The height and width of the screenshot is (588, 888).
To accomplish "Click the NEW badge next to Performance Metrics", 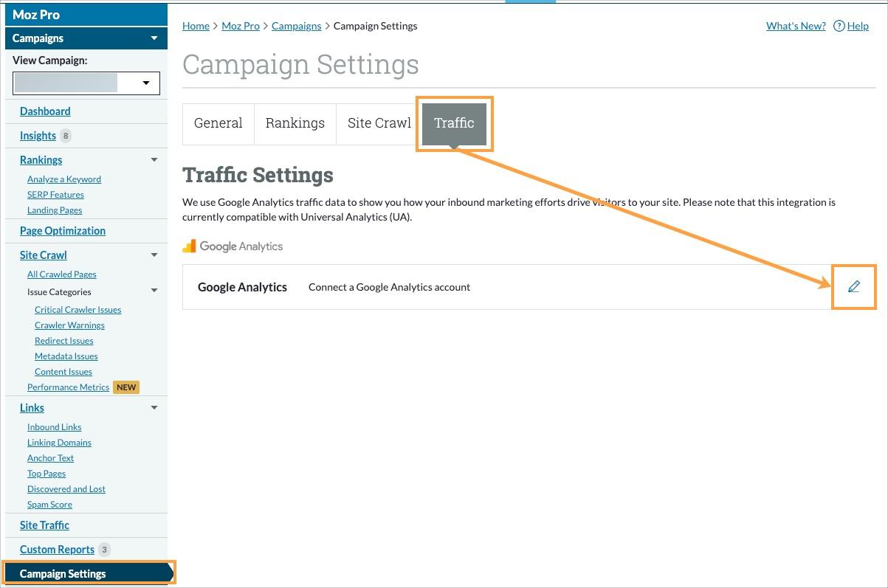I will click(125, 387).
